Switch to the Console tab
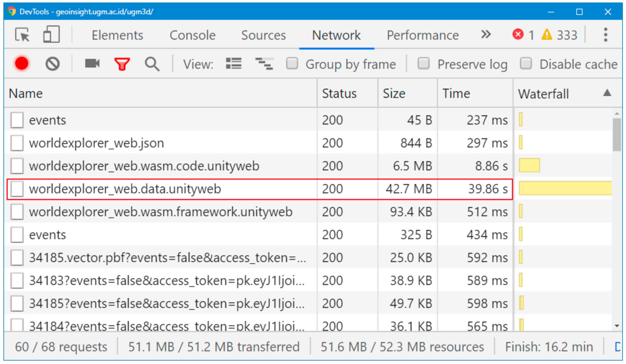Screen dimensions: 626x364 [192, 35]
